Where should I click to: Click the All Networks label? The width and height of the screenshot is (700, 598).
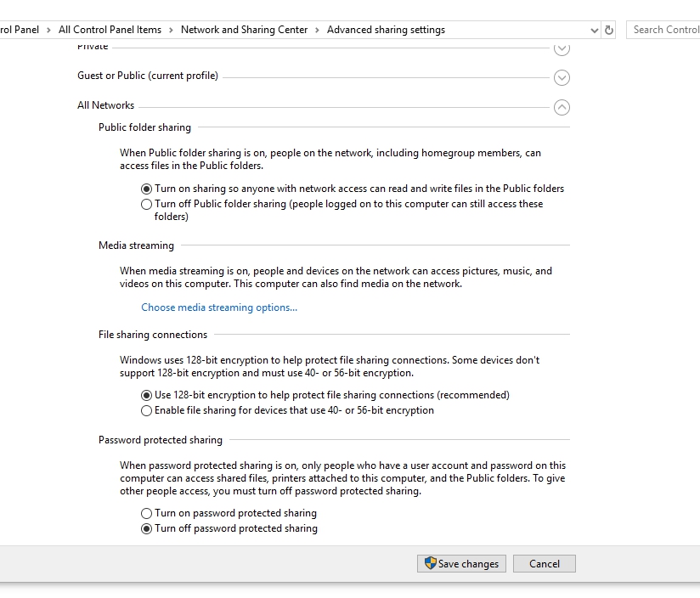click(x=106, y=105)
